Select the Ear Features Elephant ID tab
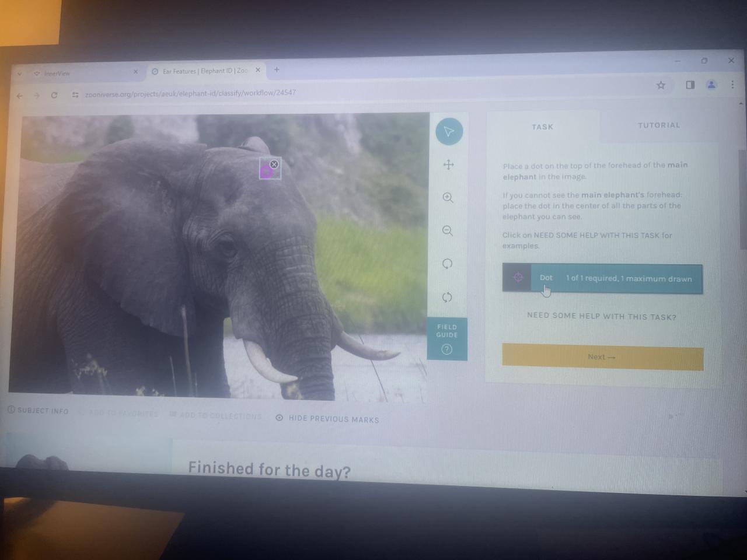The image size is (747, 560). [x=205, y=71]
